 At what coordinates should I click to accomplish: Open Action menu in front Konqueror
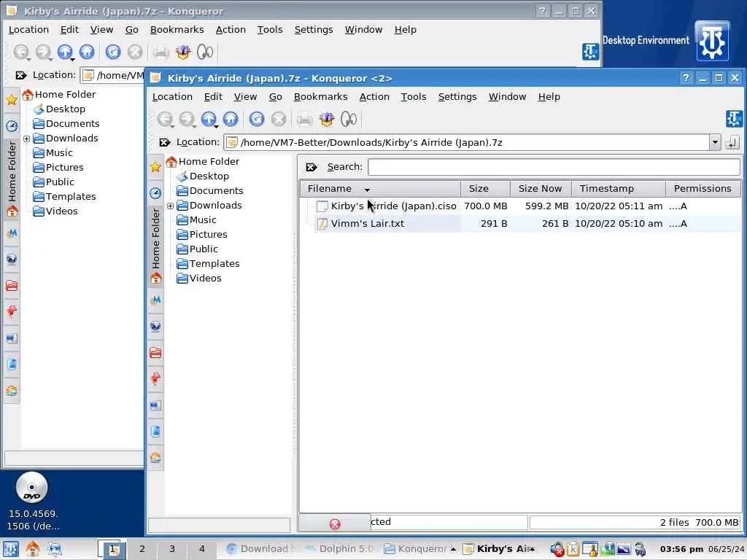coord(374,97)
